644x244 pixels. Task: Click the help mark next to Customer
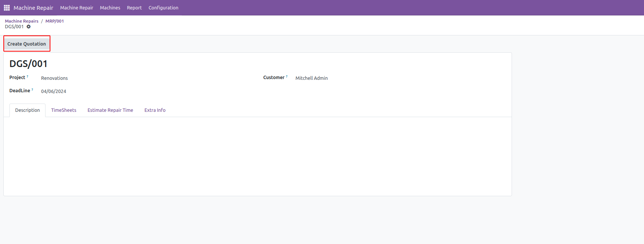[287, 76]
